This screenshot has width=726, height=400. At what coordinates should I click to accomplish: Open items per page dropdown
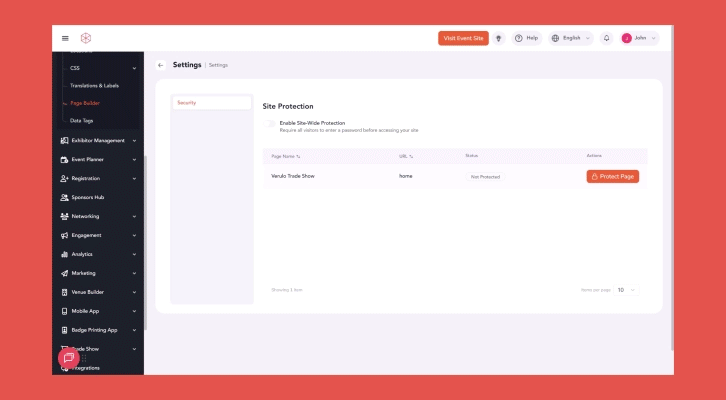click(x=626, y=290)
